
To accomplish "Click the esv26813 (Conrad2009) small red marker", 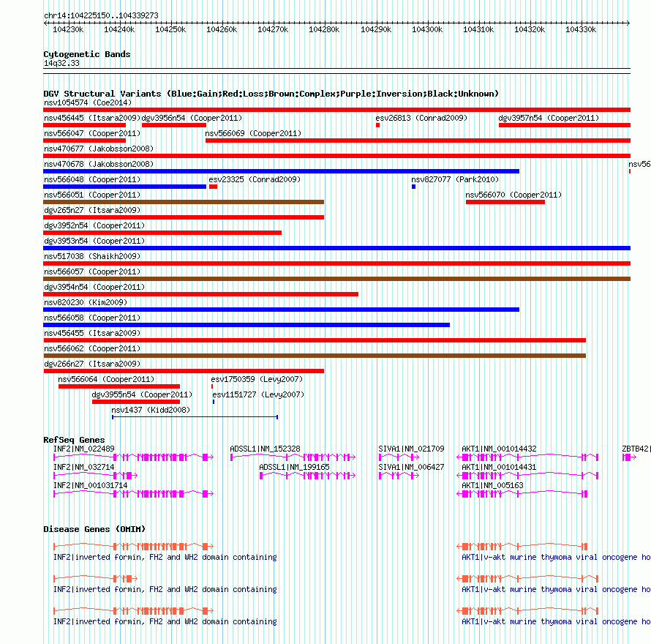I will [378, 125].
